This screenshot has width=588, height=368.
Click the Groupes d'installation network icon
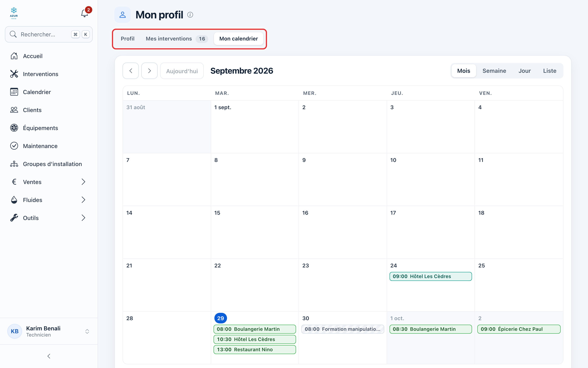pyautogui.click(x=14, y=164)
